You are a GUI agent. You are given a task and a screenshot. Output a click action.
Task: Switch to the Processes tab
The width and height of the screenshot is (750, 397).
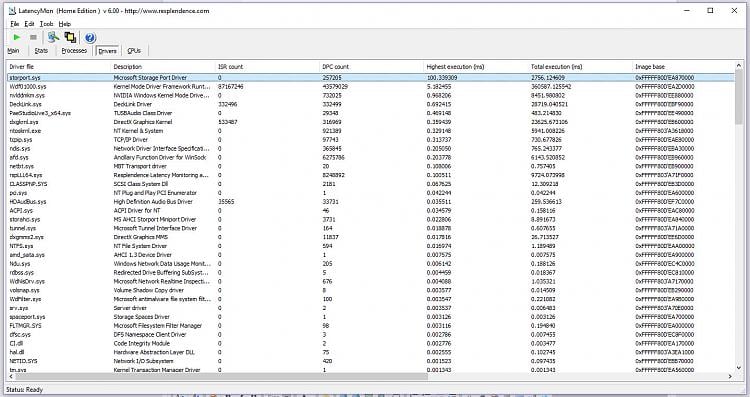point(74,51)
